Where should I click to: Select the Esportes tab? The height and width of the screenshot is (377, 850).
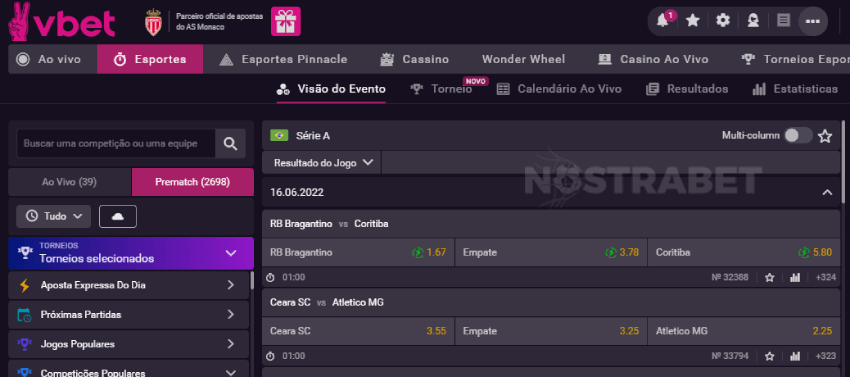[150, 59]
